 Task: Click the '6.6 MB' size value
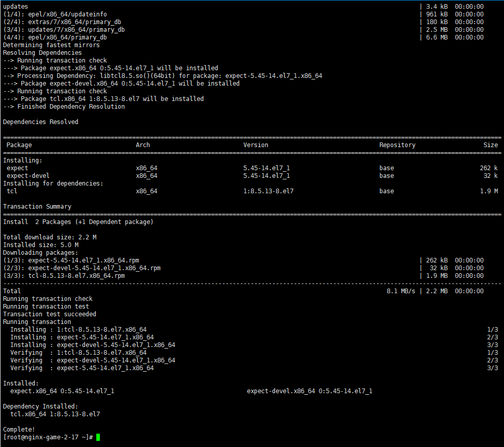click(437, 37)
